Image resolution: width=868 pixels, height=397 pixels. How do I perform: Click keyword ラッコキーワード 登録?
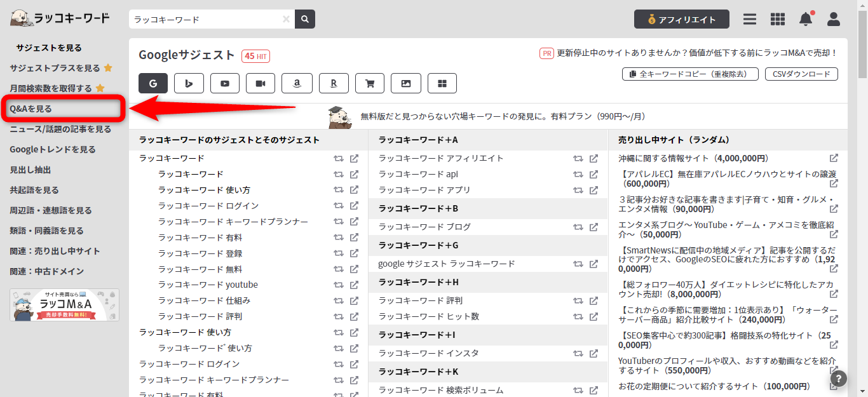point(200,253)
